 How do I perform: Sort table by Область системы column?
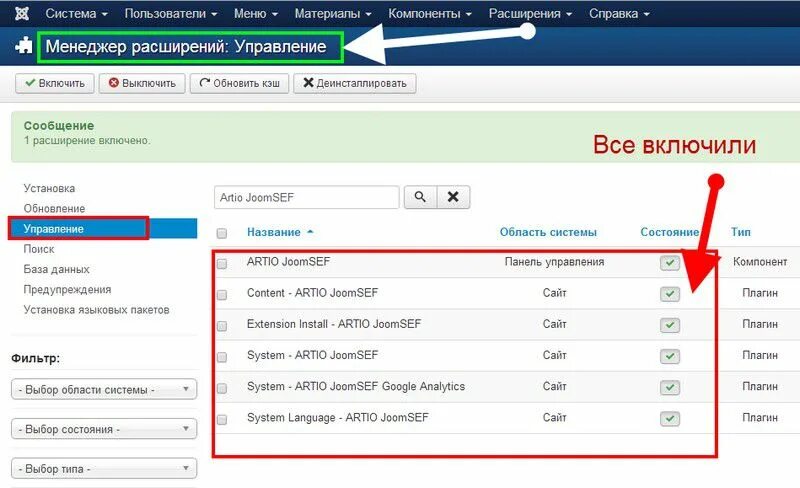548,232
